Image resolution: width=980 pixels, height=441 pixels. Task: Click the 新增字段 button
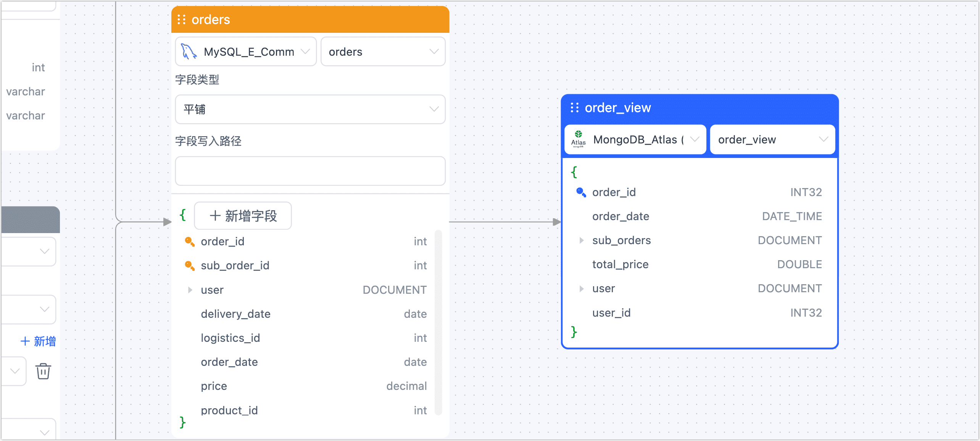(x=243, y=216)
